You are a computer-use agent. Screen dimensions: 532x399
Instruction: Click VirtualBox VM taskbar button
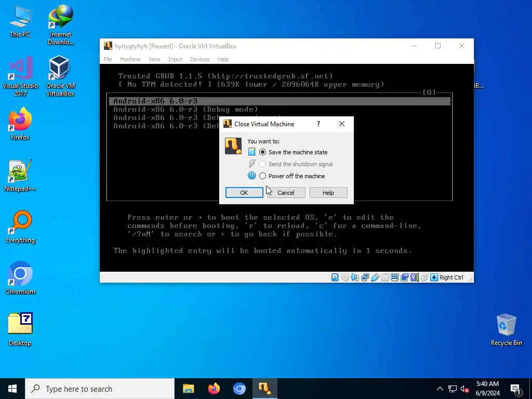(264, 389)
